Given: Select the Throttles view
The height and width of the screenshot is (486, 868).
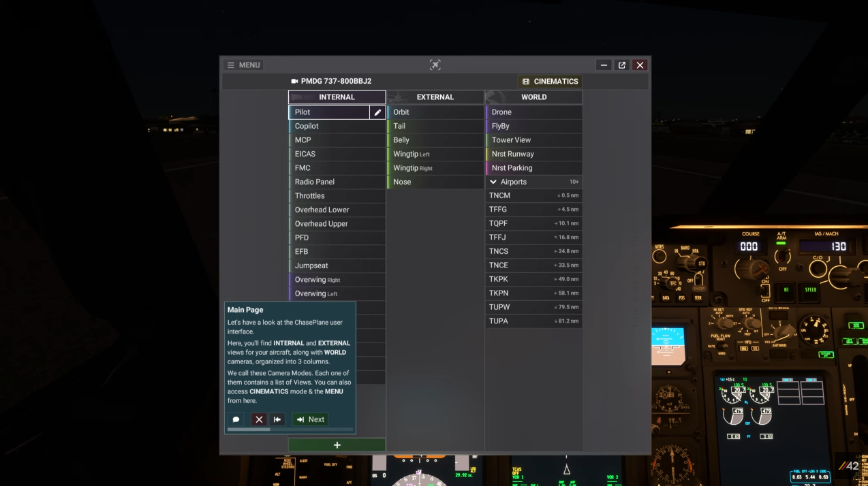Looking at the screenshot, I should (337, 196).
